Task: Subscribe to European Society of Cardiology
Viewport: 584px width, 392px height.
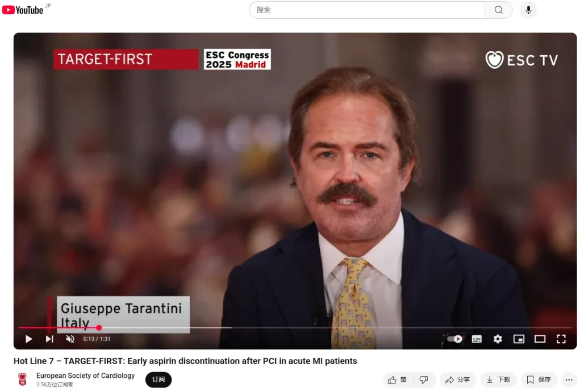Action: point(158,380)
